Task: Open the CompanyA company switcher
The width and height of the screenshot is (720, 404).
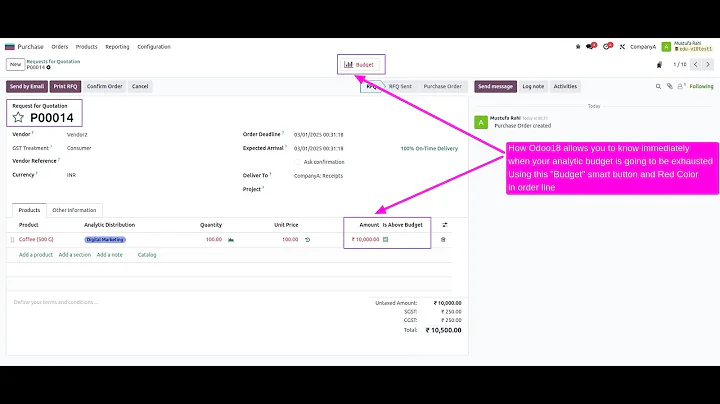Action: pyautogui.click(x=643, y=47)
